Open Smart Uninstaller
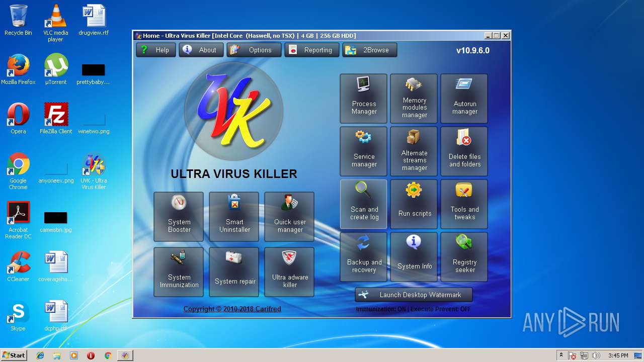Viewport: 644px width, 362px height. [x=234, y=217]
